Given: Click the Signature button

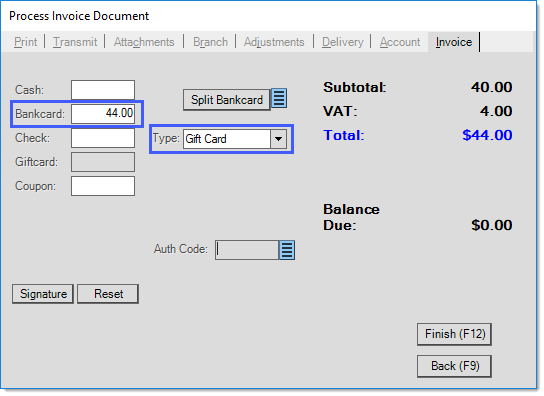Looking at the screenshot, I should click(x=43, y=294).
